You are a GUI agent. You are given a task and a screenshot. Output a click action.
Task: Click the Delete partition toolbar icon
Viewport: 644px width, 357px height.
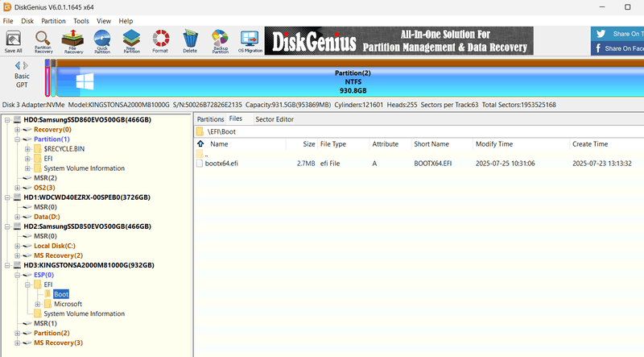coord(190,42)
